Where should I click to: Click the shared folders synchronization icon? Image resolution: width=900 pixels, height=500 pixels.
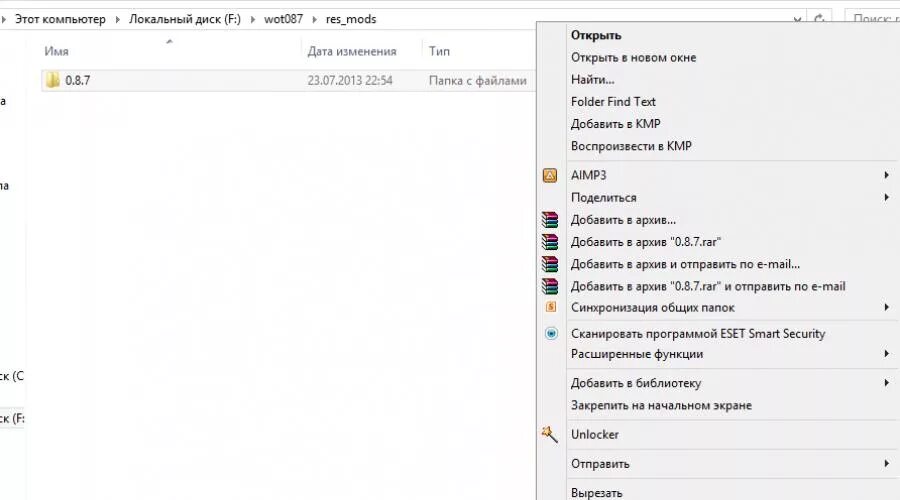(550, 307)
